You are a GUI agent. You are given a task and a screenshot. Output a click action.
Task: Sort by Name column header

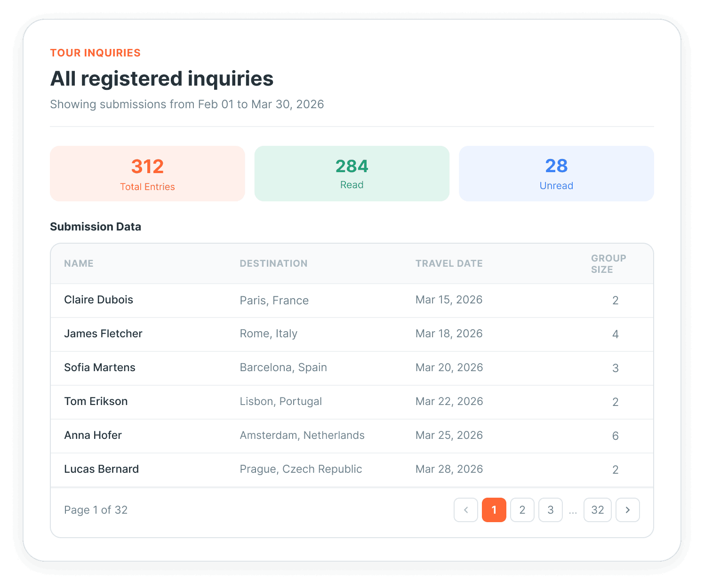[79, 263]
